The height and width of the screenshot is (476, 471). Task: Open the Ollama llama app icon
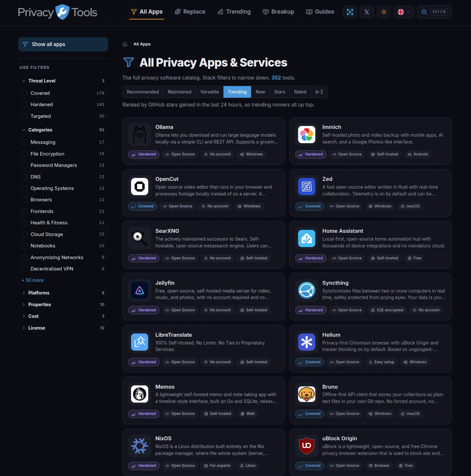(139, 134)
